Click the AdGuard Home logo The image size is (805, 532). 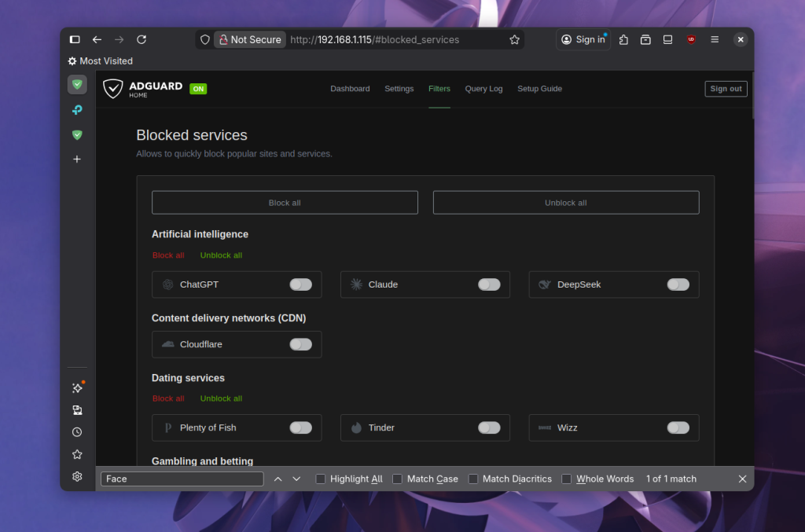[x=143, y=89]
